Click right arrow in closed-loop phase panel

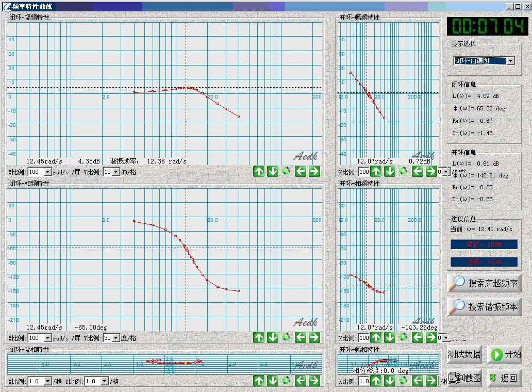point(314,337)
